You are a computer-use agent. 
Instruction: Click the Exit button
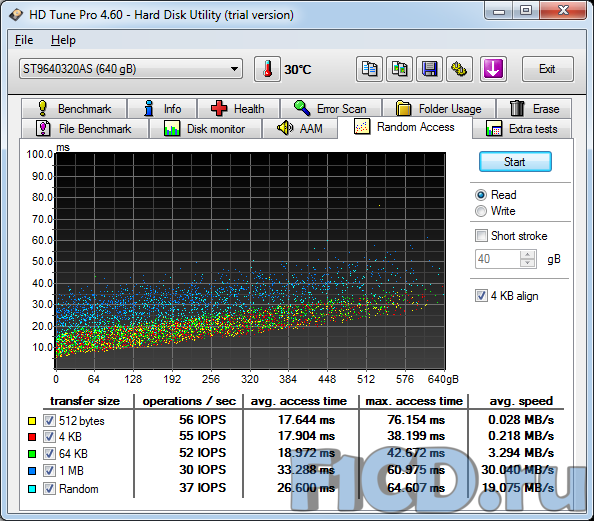tap(547, 69)
